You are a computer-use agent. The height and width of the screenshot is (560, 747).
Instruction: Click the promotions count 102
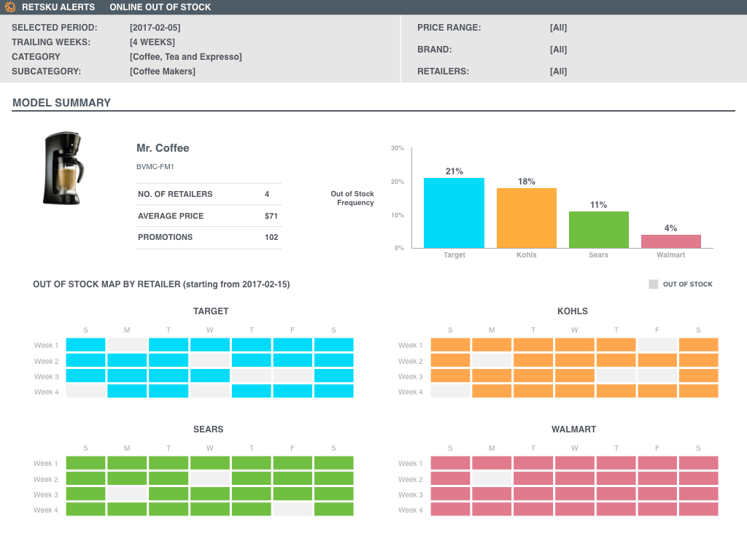point(271,237)
